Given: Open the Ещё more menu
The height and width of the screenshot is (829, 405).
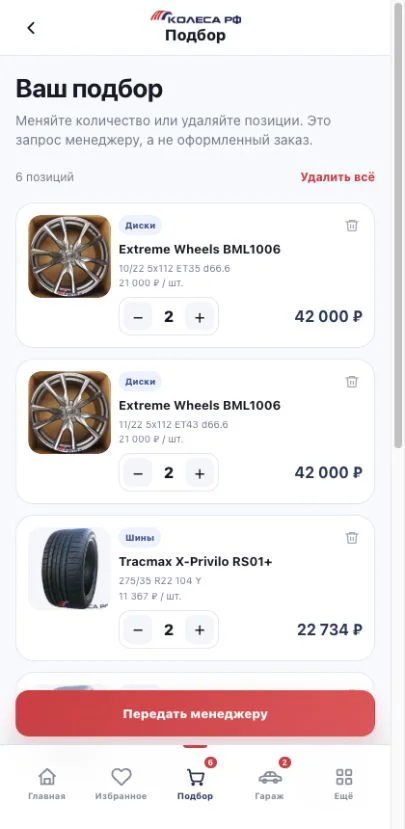Looking at the screenshot, I should coord(344,784).
